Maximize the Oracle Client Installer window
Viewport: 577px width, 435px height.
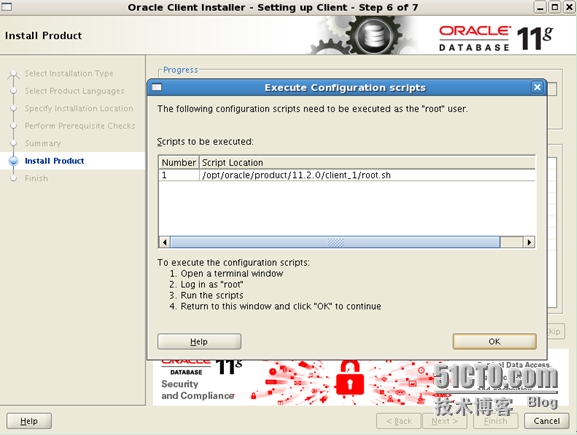point(555,7)
